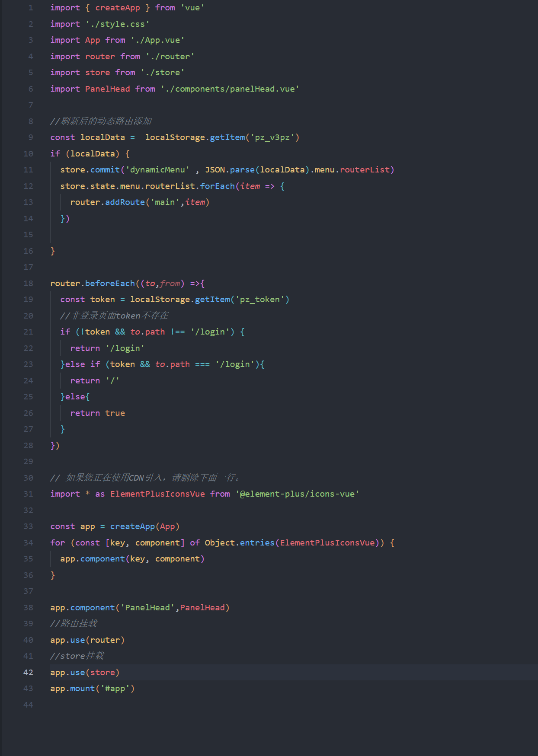The height and width of the screenshot is (756, 538).
Task: Click 'app.use(router)' on line 40
Action: click(87, 640)
